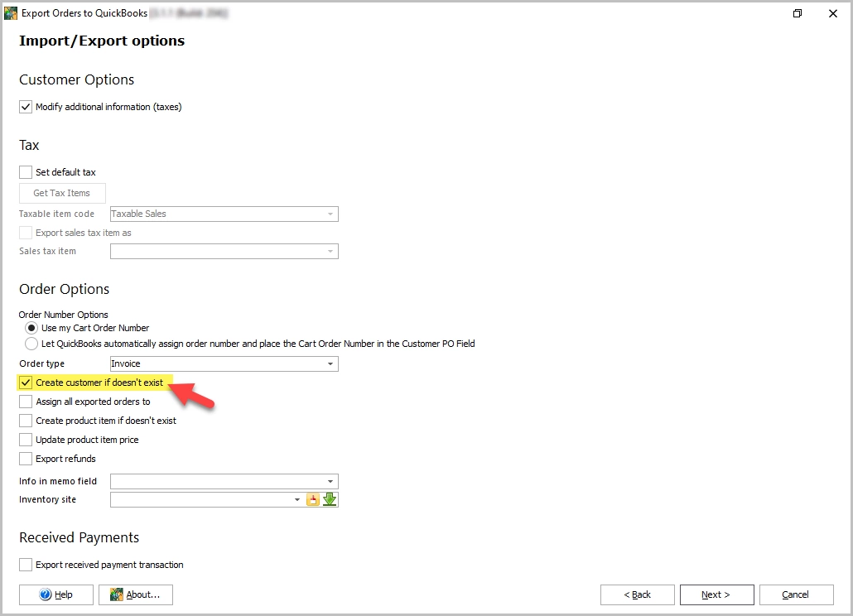
Task: Click the Customer Options heading
Action: coord(77,80)
